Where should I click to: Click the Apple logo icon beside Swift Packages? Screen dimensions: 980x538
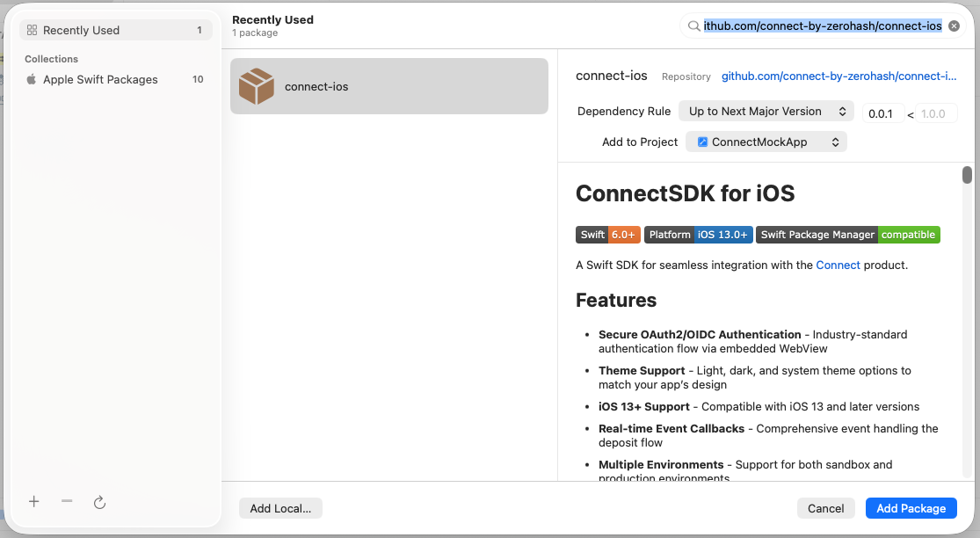tap(32, 79)
